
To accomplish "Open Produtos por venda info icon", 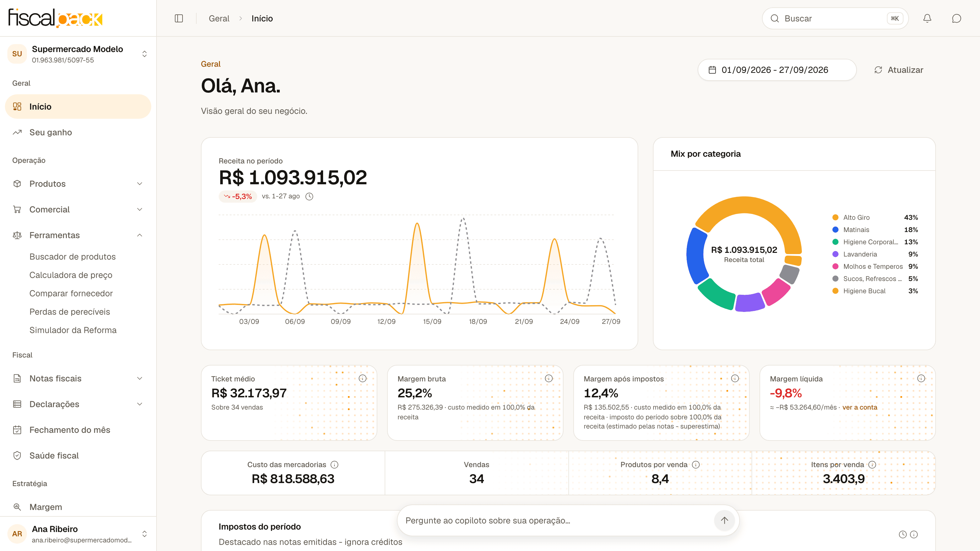I will click(696, 465).
